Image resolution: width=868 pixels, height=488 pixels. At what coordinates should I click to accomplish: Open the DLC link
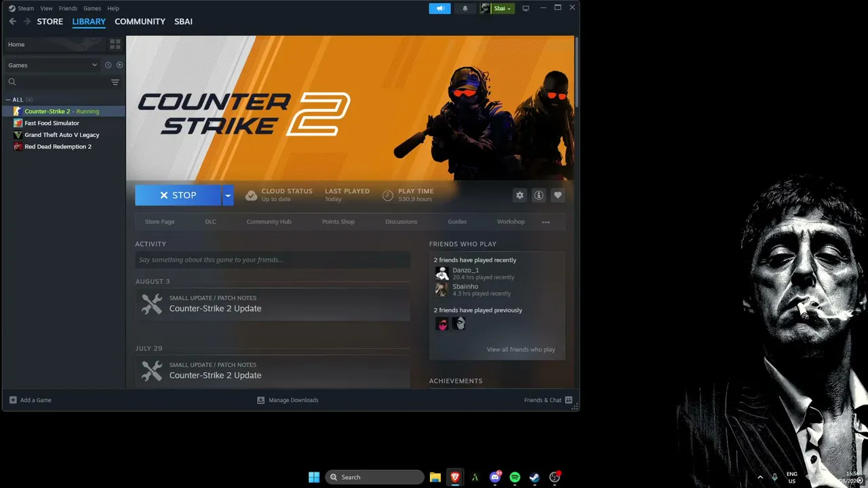(211, 222)
